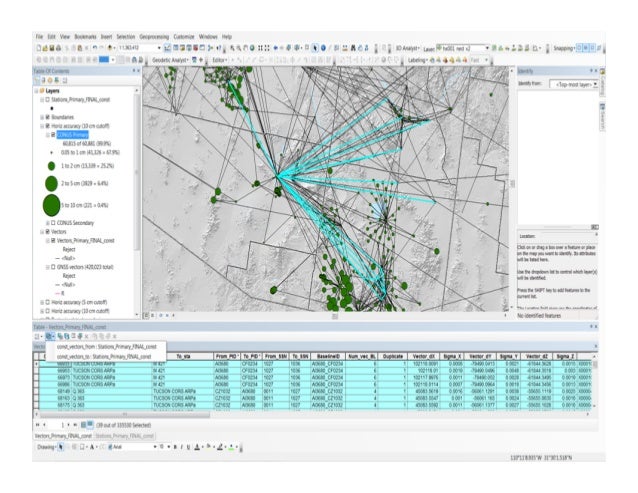Click the Find binoculars icon
This screenshot has height=493, width=638.
[353, 48]
